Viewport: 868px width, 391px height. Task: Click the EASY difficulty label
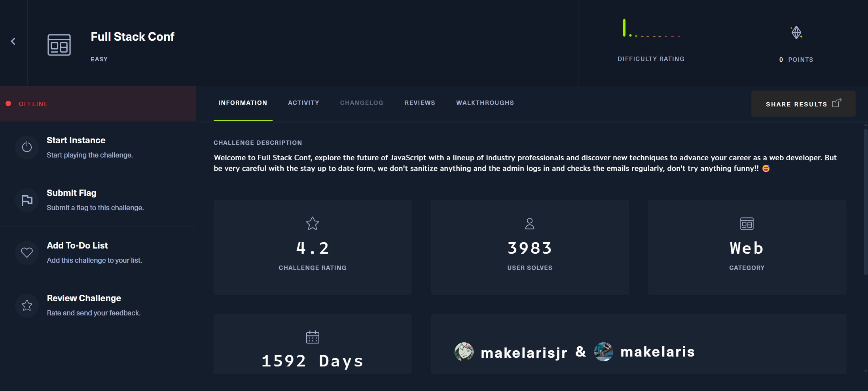tap(99, 59)
